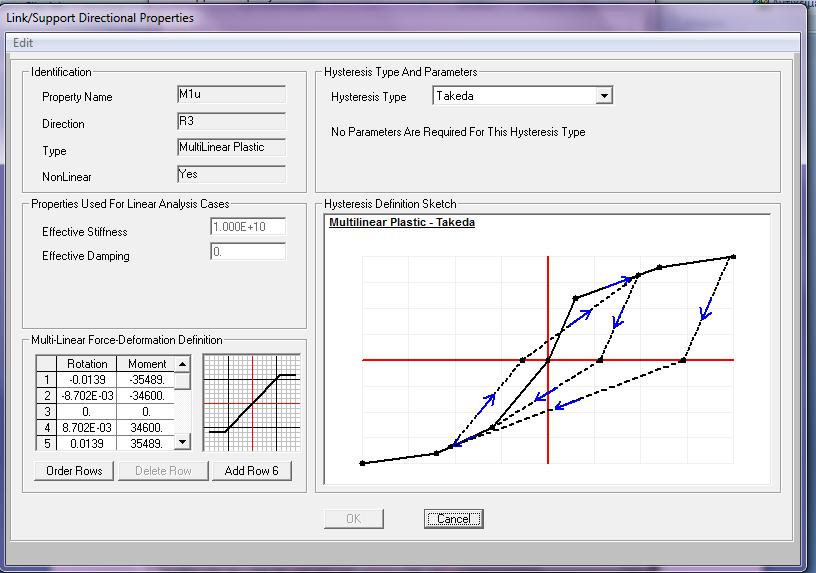The width and height of the screenshot is (816, 573).
Task: Click rotation cell 0.0139
Action: 86,443
